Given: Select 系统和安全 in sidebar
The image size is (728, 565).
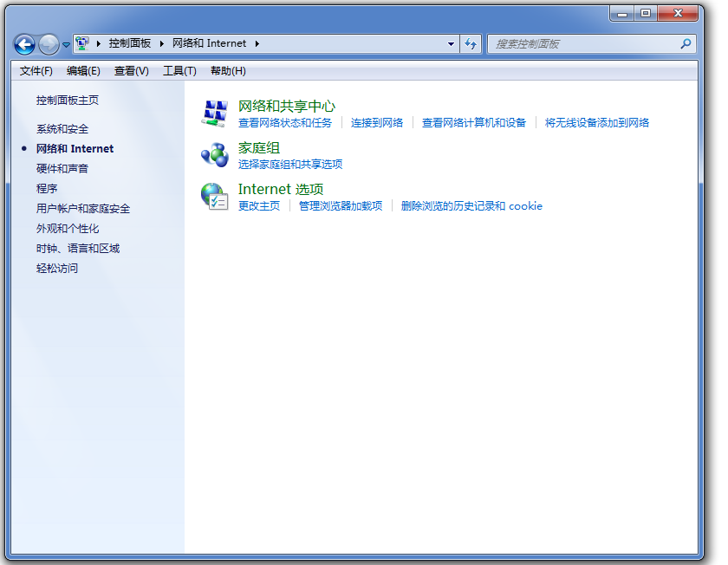Looking at the screenshot, I should (x=62, y=129).
